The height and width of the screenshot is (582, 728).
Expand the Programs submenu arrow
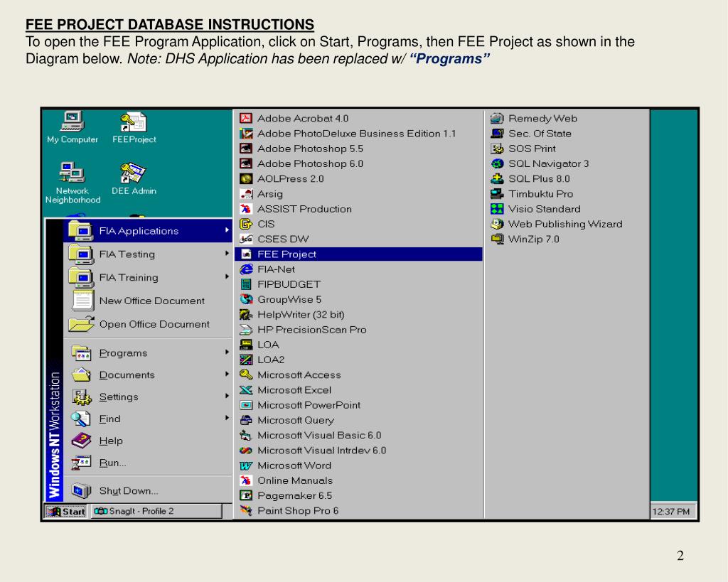click(x=227, y=352)
